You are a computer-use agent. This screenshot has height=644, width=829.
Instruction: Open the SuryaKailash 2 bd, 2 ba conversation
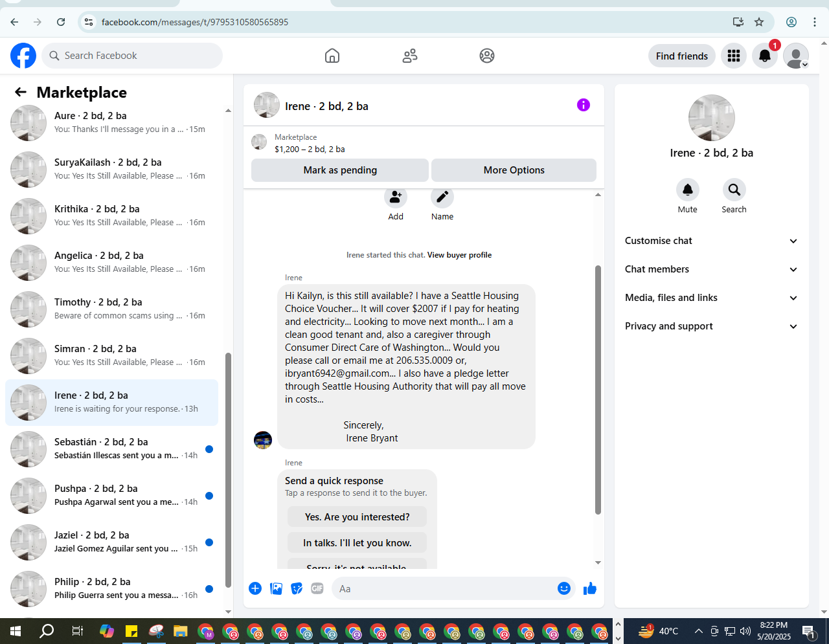pyautogui.click(x=111, y=170)
